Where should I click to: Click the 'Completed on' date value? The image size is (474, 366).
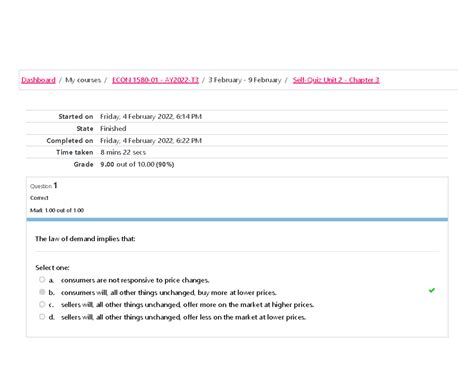pyautogui.click(x=151, y=141)
